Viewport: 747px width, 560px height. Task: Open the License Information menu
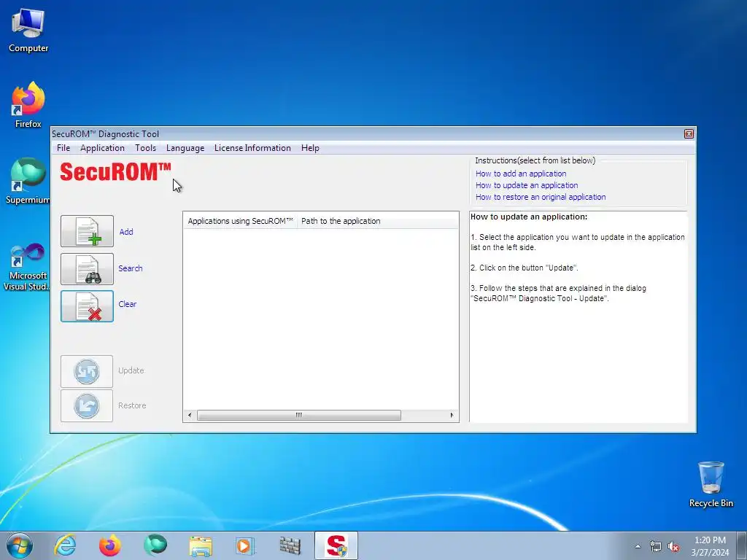click(x=252, y=148)
